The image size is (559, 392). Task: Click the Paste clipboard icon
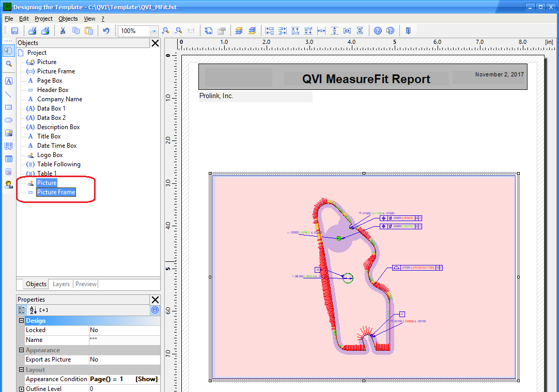pyautogui.click(x=89, y=31)
